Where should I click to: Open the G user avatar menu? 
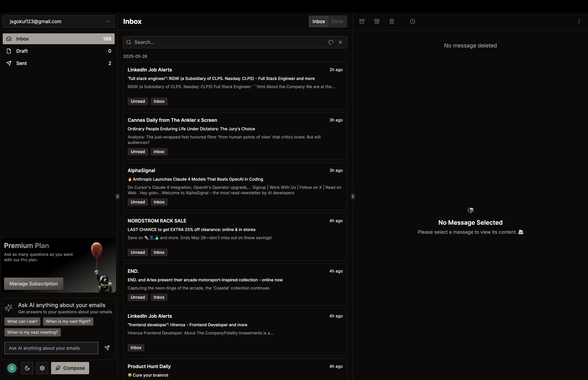coord(12,368)
